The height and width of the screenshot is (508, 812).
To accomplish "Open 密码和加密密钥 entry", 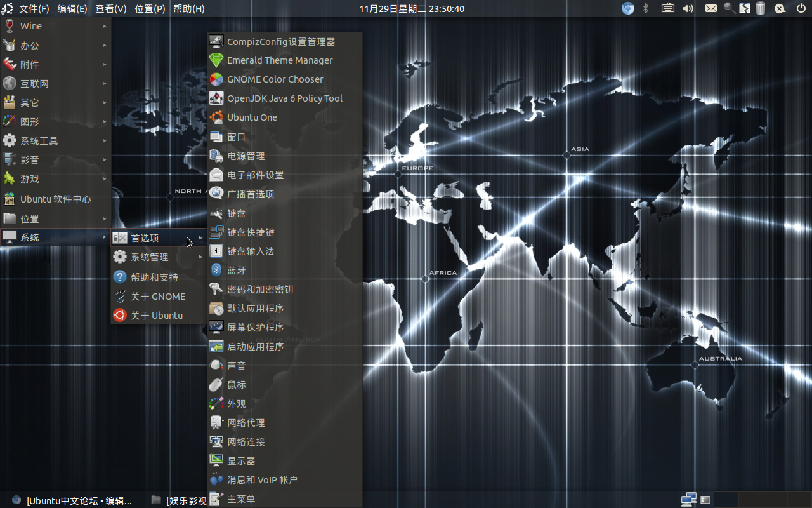I will (x=285, y=289).
